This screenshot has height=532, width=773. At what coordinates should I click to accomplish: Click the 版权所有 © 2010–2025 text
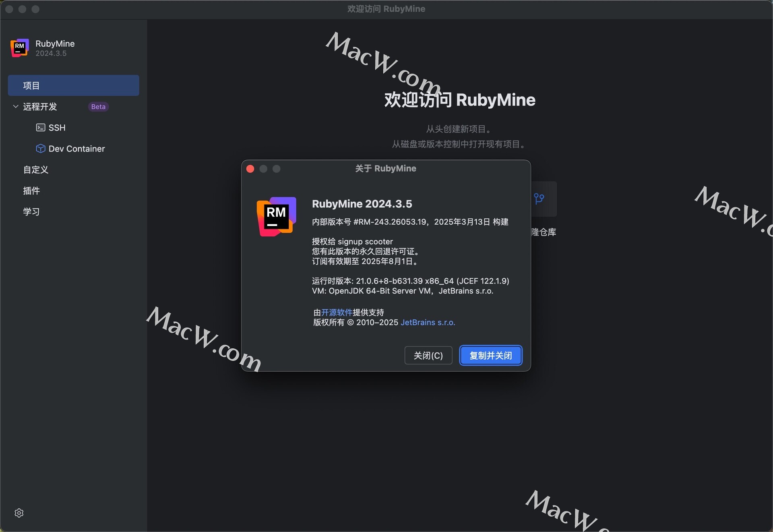click(355, 323)
